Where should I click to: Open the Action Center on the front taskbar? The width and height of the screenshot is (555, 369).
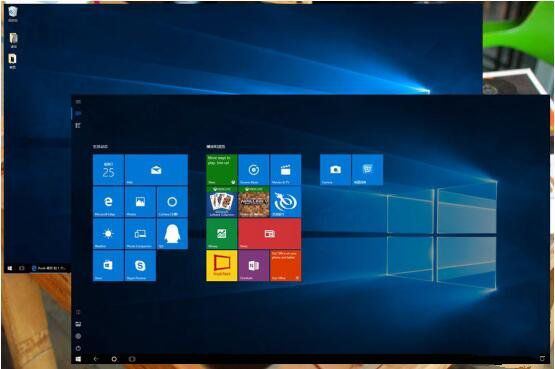pos(542,359)
